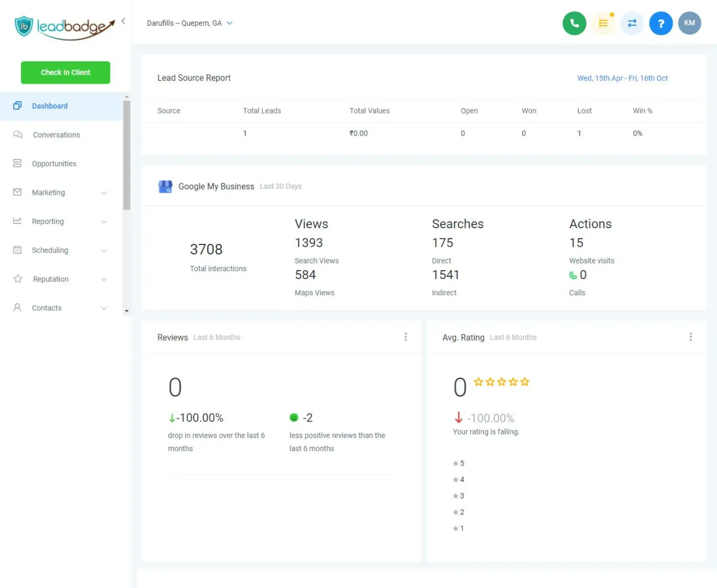
Task: Expand the Reputation submenu chevron
Action: [x=104, y=279]
